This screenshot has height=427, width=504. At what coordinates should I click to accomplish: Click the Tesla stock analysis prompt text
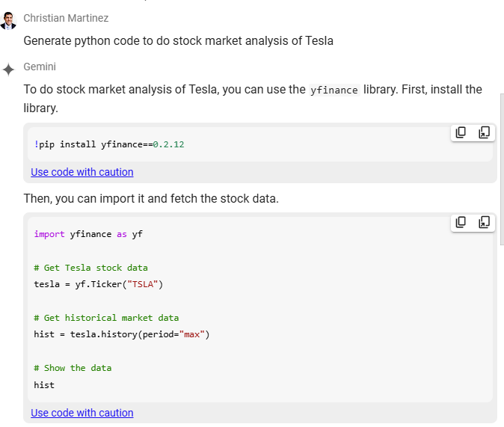click(178, 40)
